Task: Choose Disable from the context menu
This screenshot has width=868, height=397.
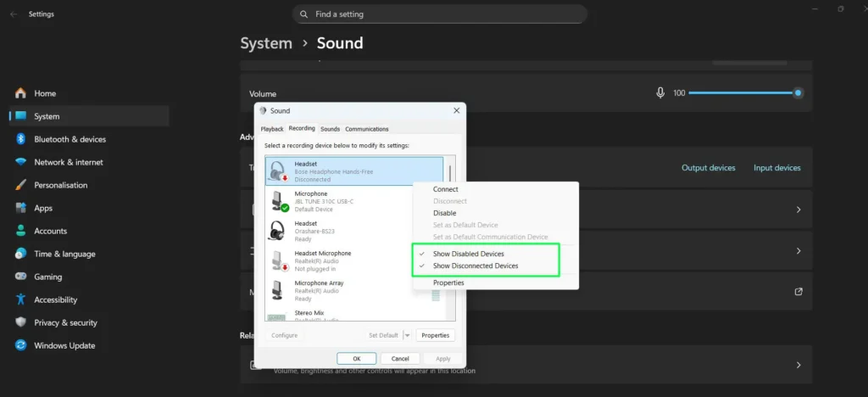Action: [444, 213]
